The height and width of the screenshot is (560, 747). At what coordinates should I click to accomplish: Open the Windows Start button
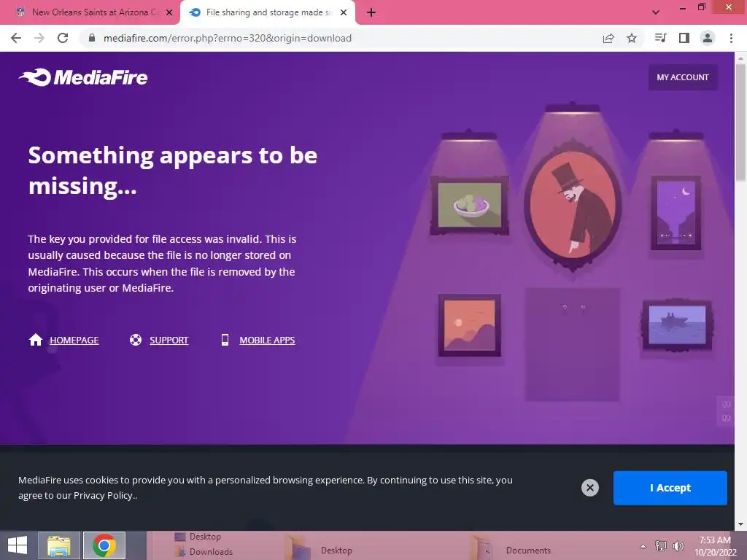18,545
